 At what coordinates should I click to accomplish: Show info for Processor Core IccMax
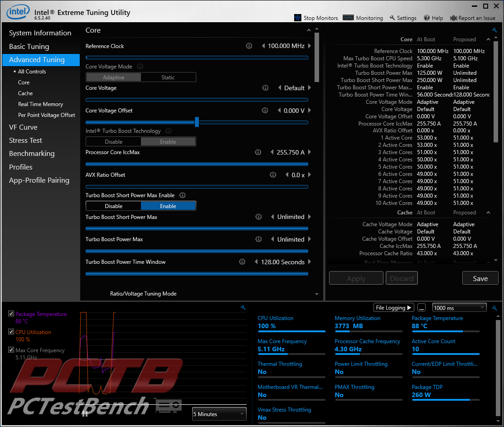[x=258, y=152]
